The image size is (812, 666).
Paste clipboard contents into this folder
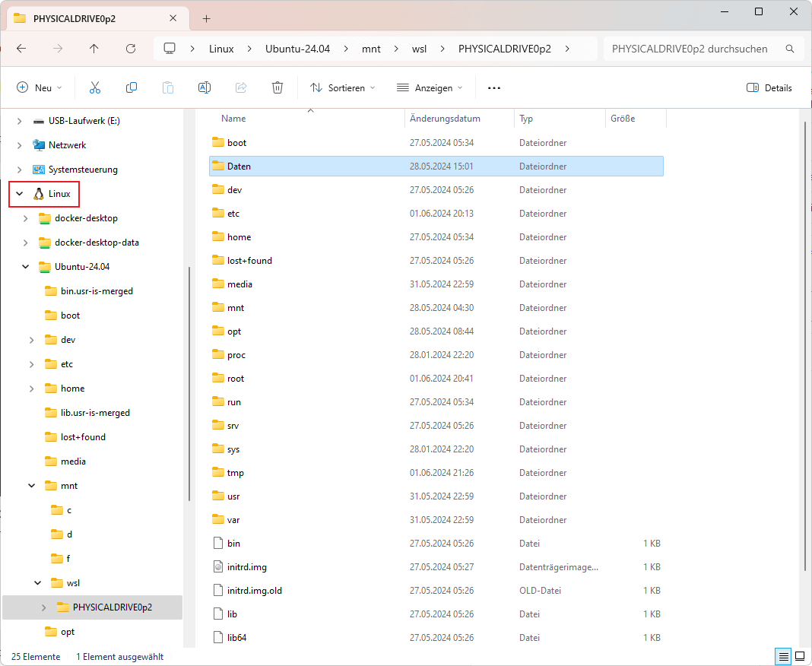pos(167,87)
